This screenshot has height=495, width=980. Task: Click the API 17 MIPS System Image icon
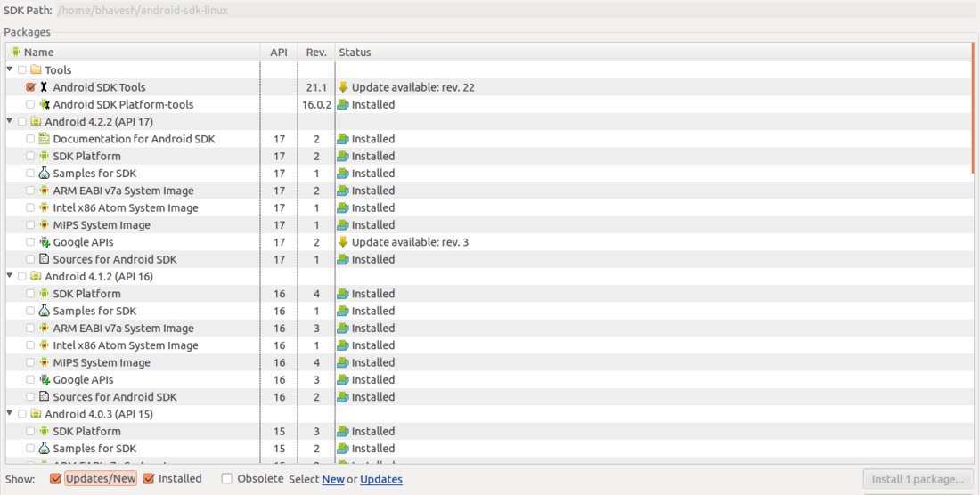tap(44, 224)
